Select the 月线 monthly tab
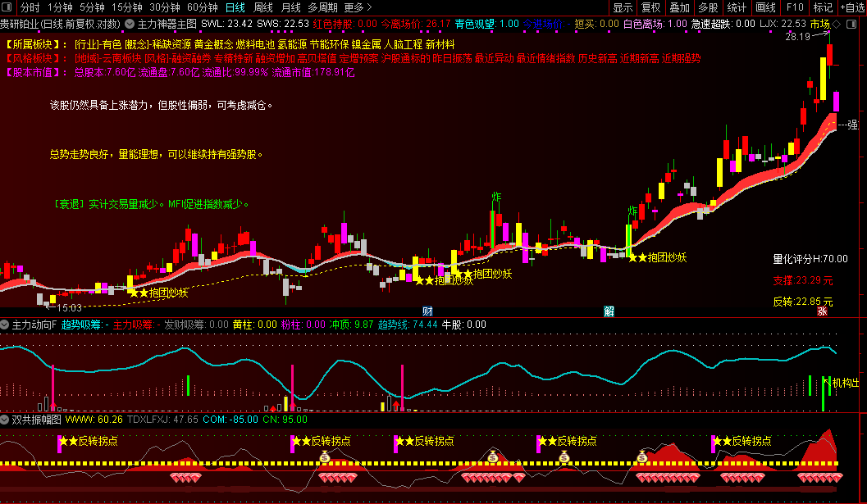The image size is (867, 504). point(291,7)
